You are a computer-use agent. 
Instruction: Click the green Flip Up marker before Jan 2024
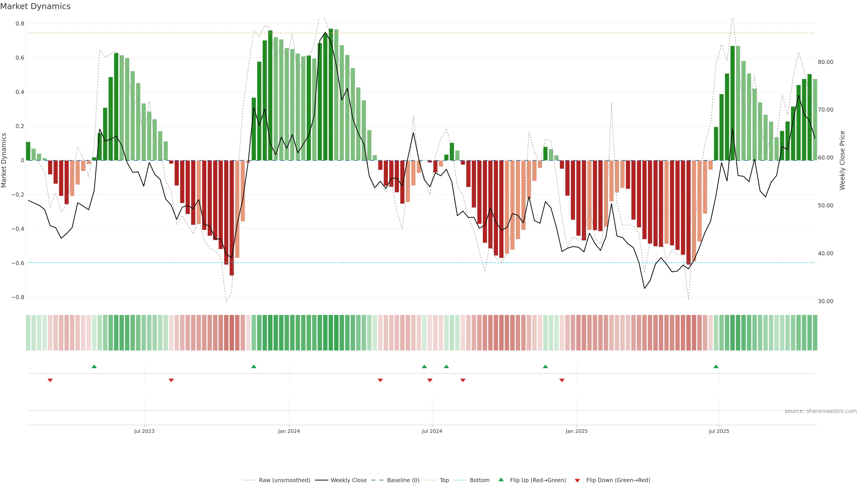(x=254, y=366)
